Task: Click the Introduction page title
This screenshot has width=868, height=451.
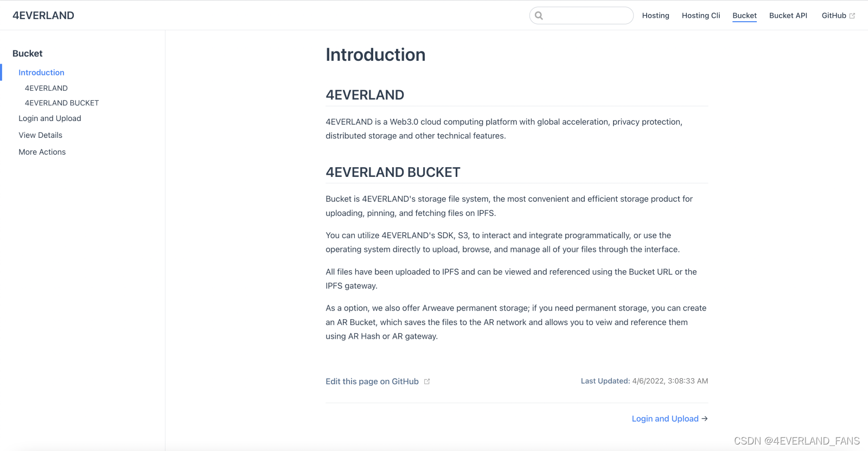Action: tap(375, 55)
